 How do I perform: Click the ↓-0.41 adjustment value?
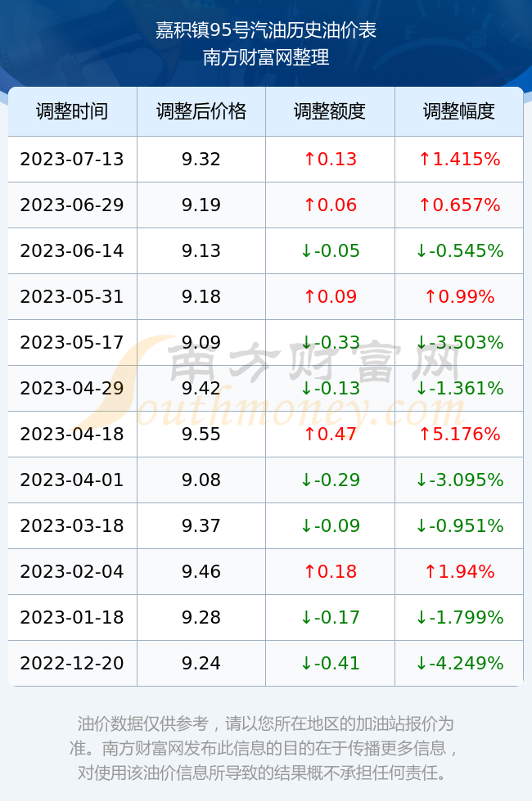click(330, 663)
